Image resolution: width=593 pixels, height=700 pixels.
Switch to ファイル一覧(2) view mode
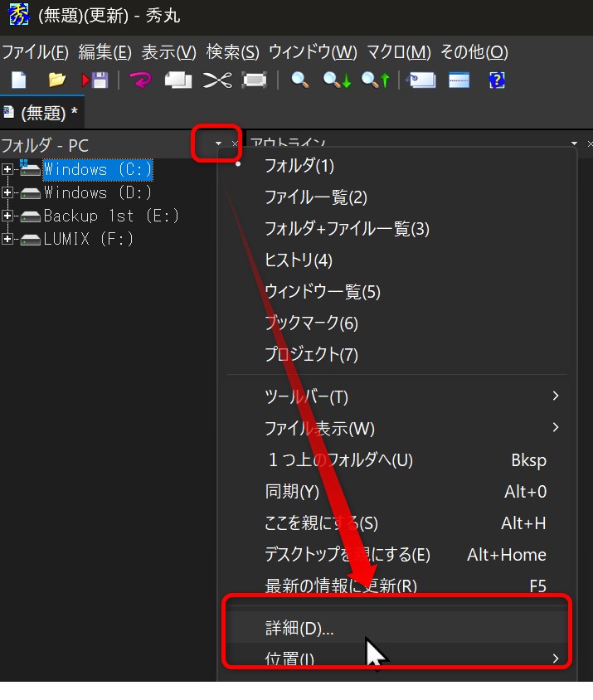click(315, 197)
